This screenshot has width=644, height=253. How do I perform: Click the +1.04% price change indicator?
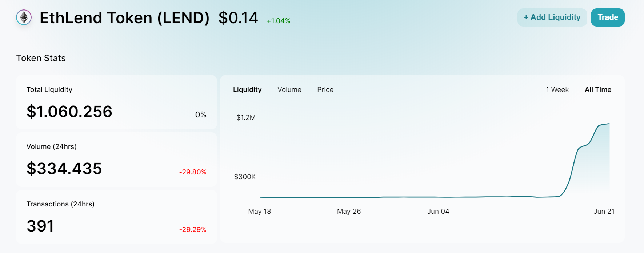(279, 21)
